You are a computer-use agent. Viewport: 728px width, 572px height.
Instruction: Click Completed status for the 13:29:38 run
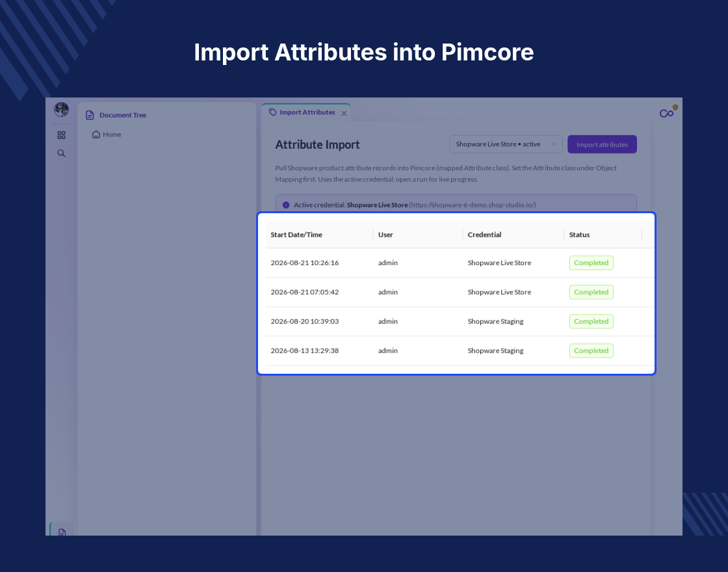591,350
